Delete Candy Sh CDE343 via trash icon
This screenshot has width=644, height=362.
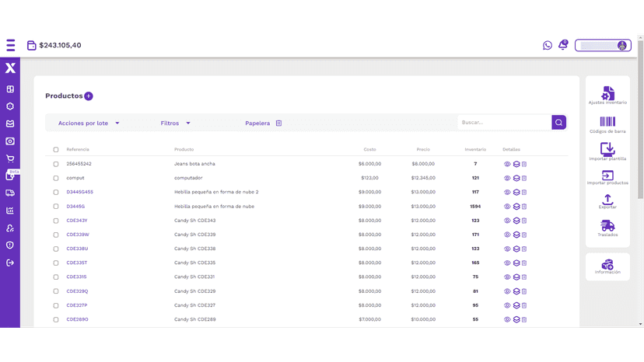(x=524, y=221)
